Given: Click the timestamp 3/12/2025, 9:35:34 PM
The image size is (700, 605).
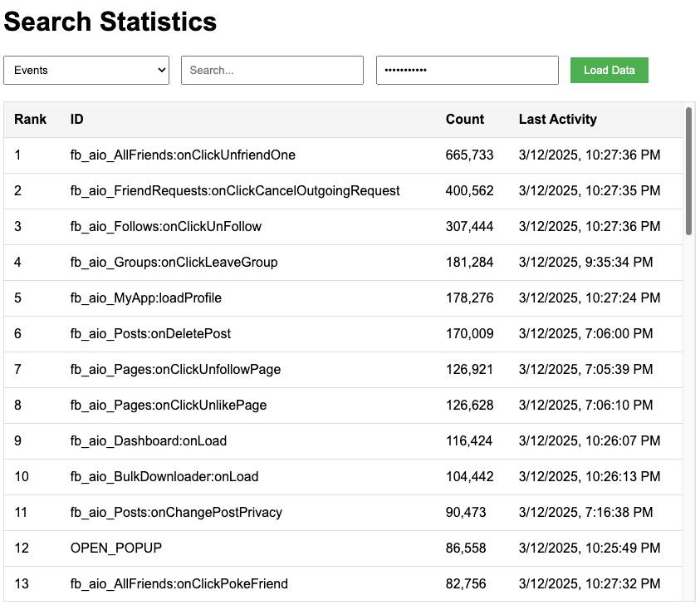Looking at the screenshot, I should 585,263.
